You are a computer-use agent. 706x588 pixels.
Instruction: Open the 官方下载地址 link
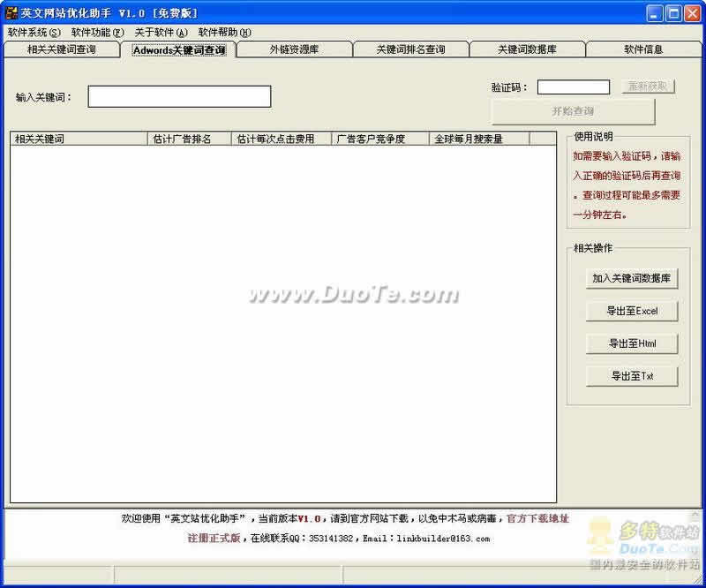(538, 519)
